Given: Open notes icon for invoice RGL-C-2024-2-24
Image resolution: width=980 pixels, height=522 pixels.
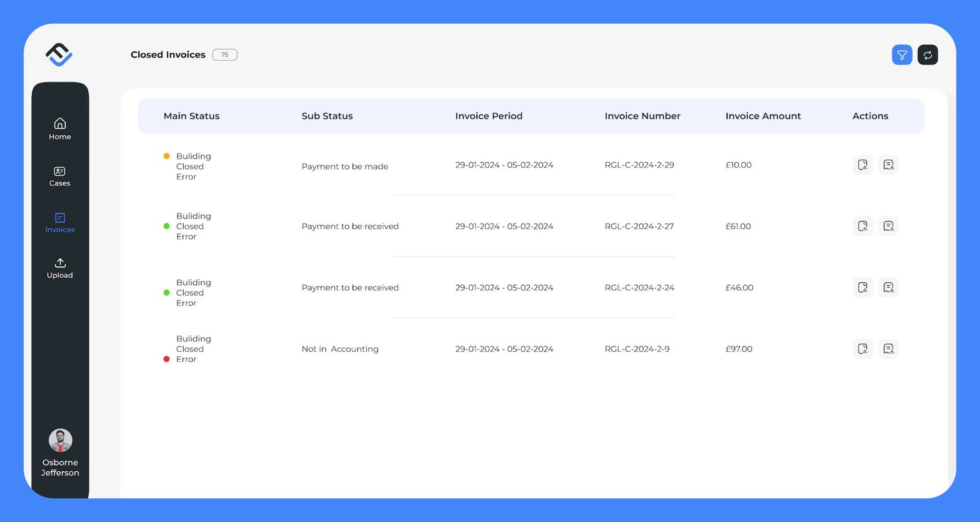Looking at the screenshot, I should tap(888, 287).
